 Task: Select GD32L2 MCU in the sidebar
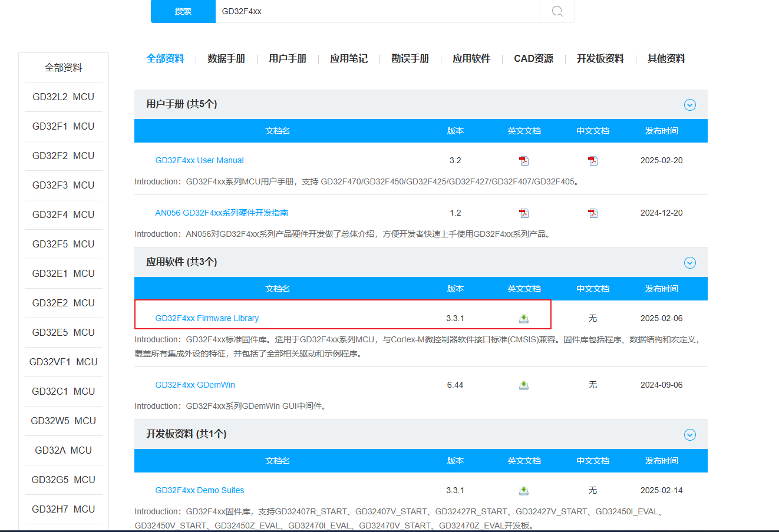[x=64, y=97]
